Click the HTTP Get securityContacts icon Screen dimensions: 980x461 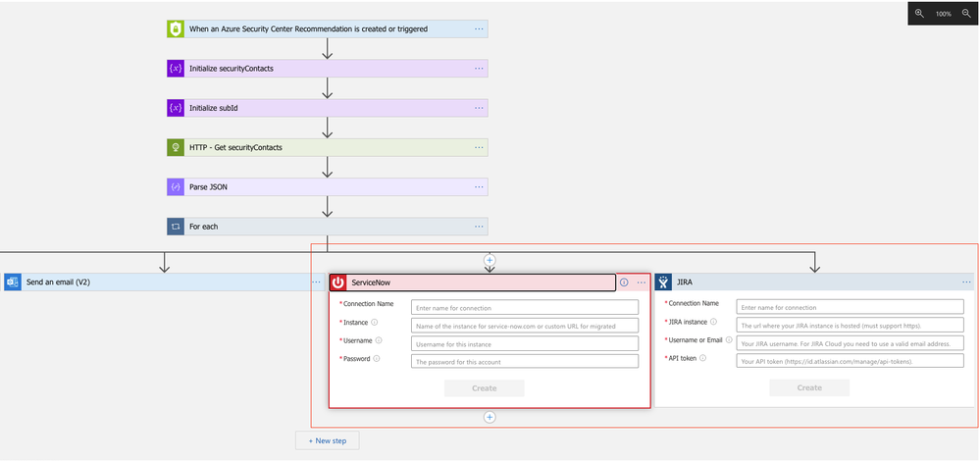(176, 147)
